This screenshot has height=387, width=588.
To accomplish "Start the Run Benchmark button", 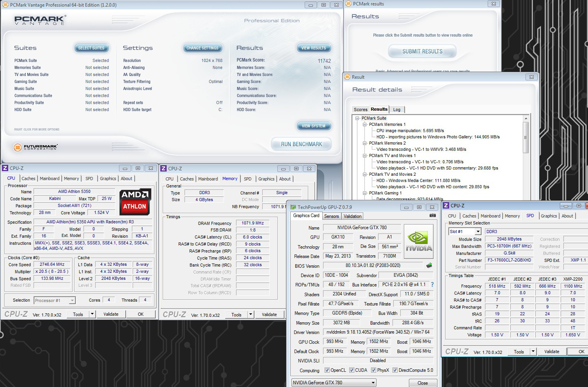I will [x=302, y=144].
